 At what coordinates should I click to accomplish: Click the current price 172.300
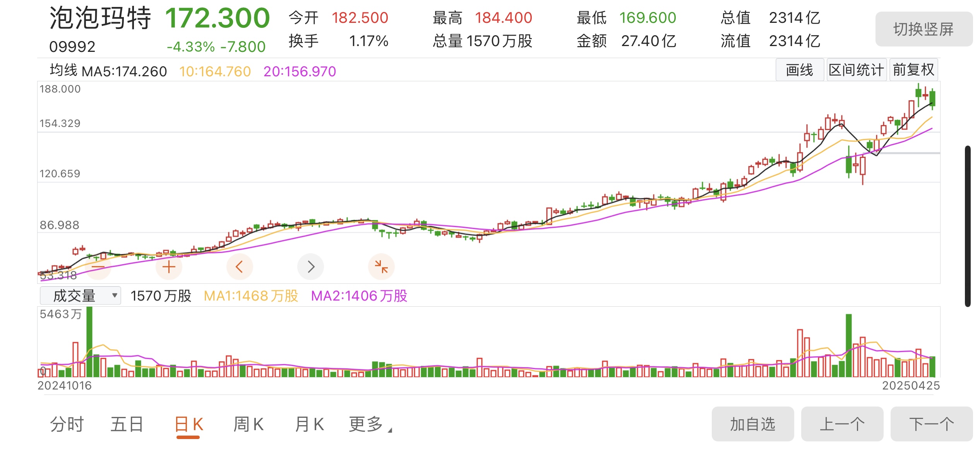pyautogui.click(x=218, y=18)
